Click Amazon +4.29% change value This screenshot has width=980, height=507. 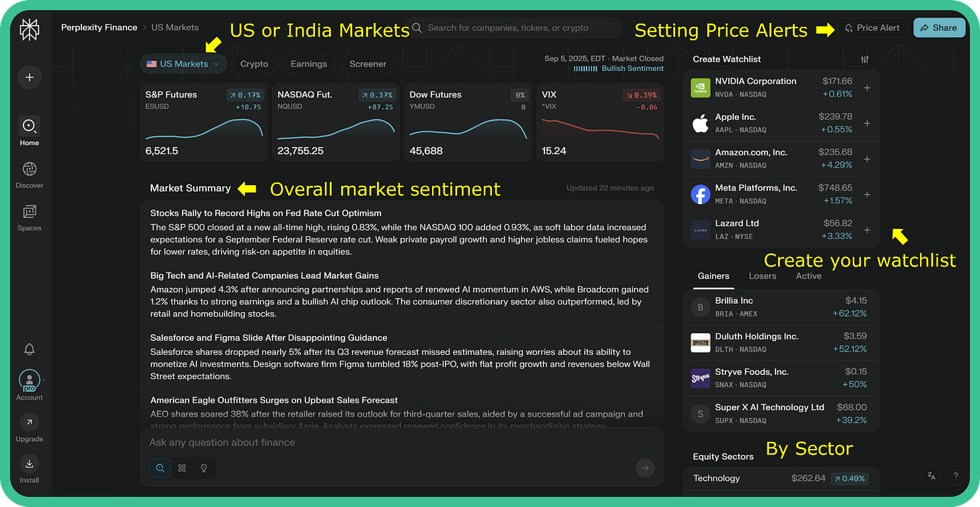(837, 165)
